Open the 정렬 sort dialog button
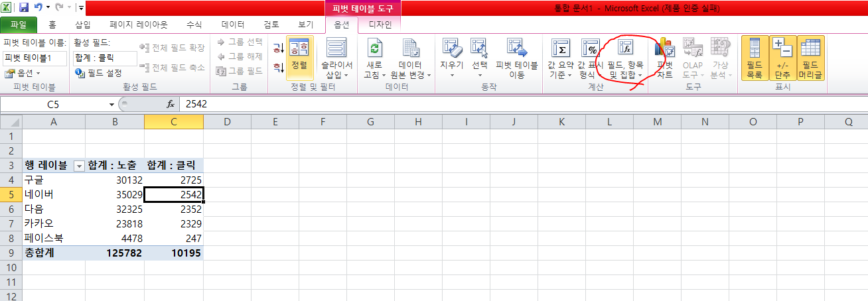 coord(300,58)
